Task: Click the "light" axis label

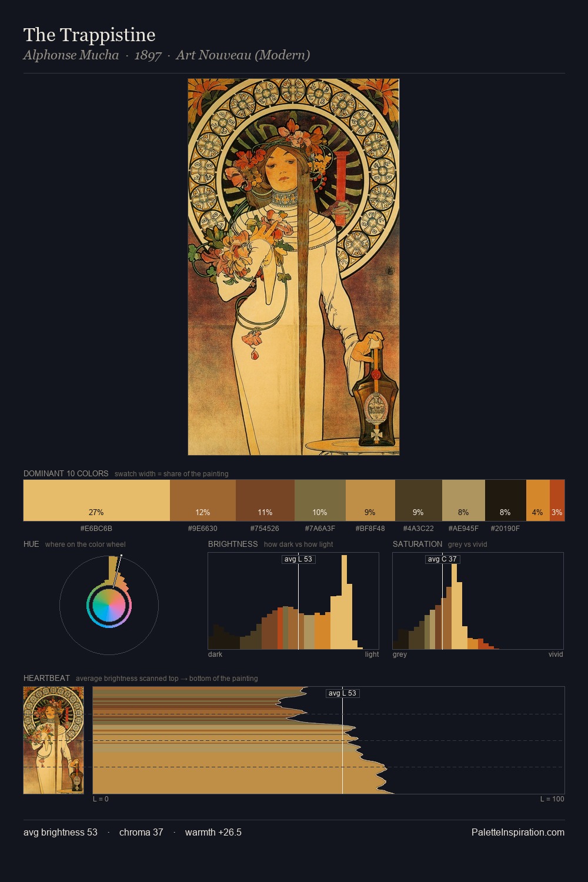Action: 372,654
